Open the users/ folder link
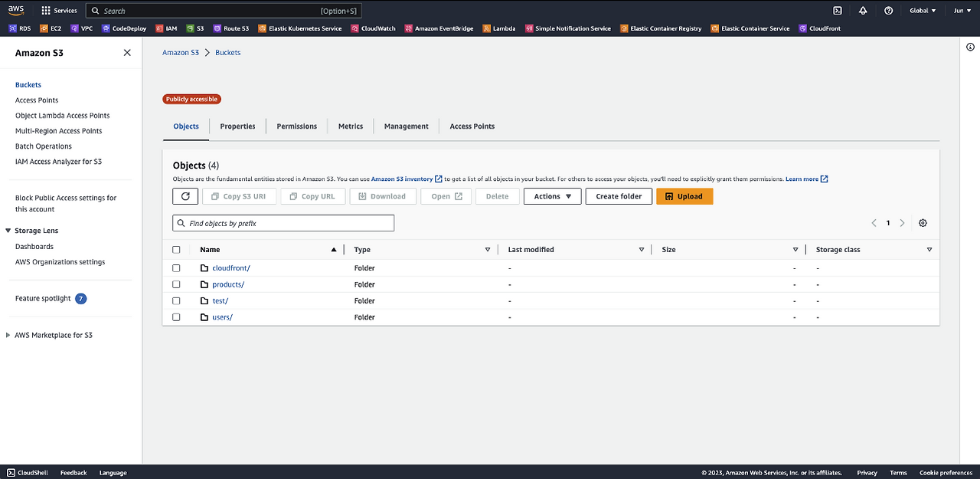Image resolution: width=980 pixels, height=479 pixels. (x=223, y=317)
